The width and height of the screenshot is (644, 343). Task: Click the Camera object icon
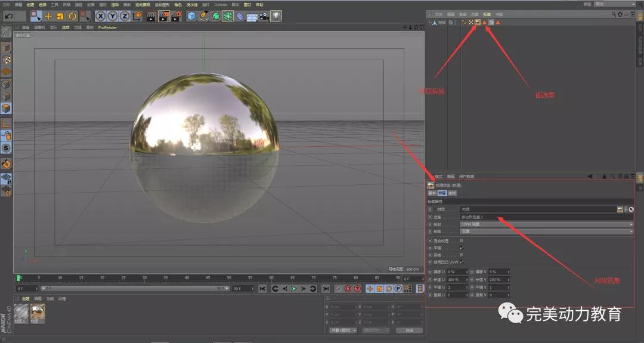click(x=263, y=16)
